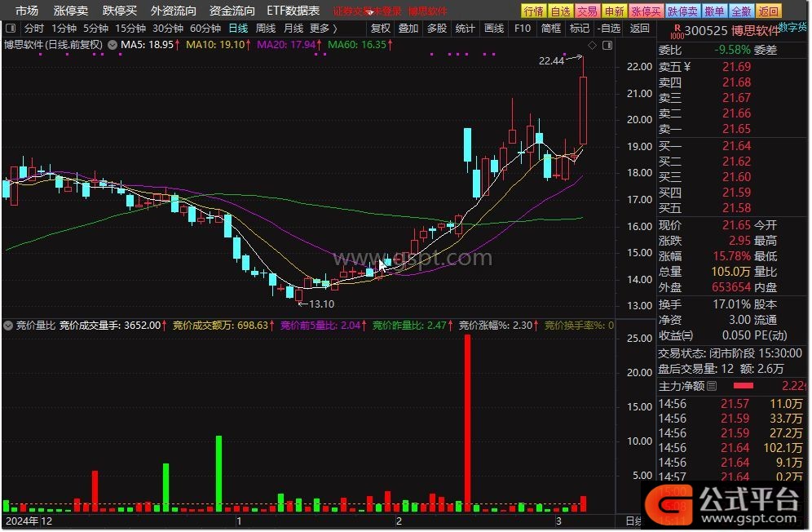Switch to 月线 monthly period

pyautogui.click(x=293, y=28)
